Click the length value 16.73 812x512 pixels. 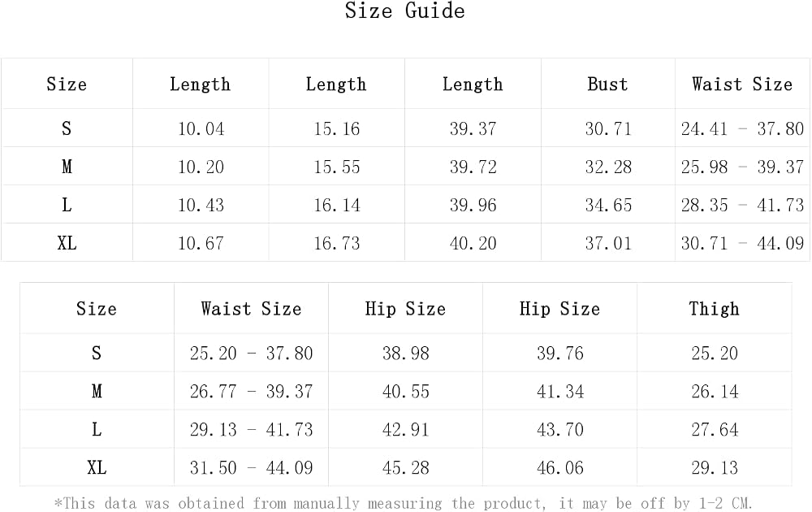pos(337,243)
